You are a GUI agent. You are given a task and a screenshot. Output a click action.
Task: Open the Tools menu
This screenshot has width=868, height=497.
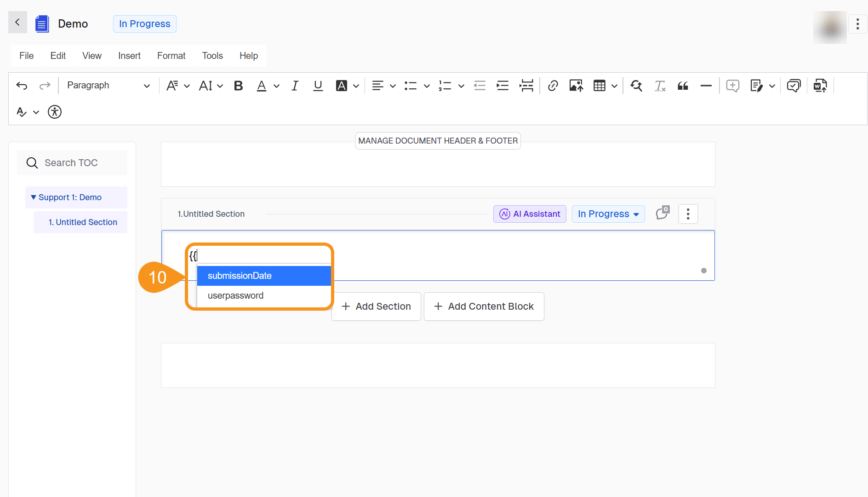pos(212,55)
